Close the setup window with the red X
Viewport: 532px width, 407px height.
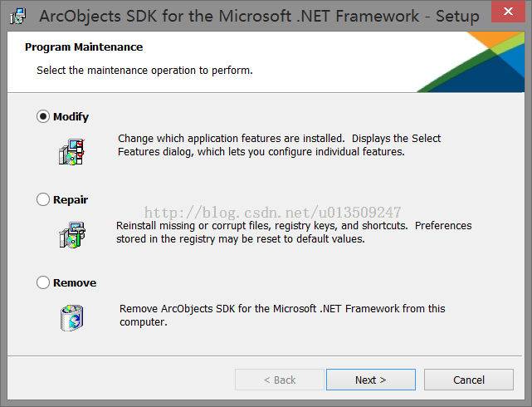508,12
